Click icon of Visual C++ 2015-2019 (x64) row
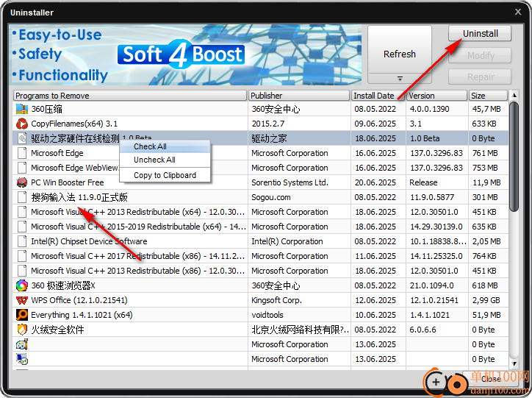Viewport: 532px width, 398px height. 22,227
